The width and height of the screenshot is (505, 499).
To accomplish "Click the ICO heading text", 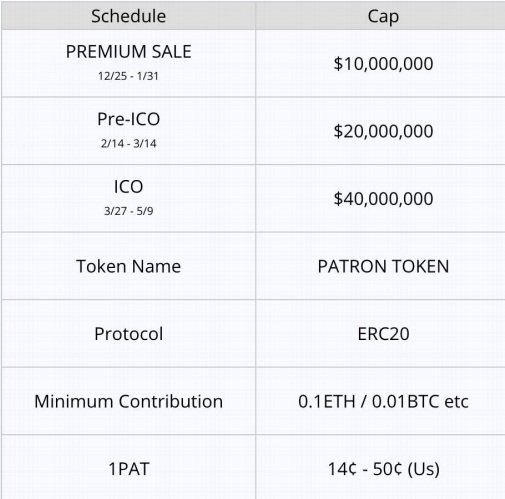I will click(x=128, y=187).
